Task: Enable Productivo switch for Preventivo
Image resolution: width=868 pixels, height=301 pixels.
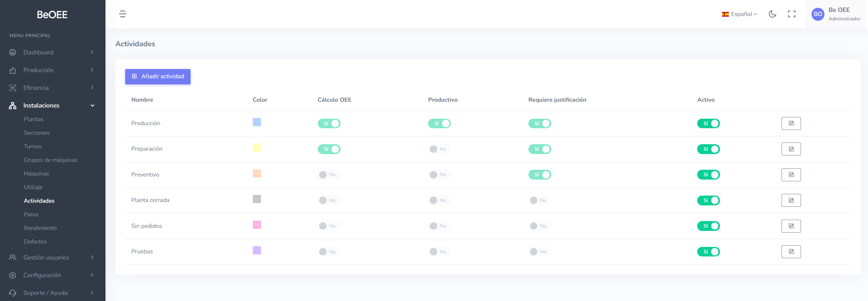Action: pos(439,175)
